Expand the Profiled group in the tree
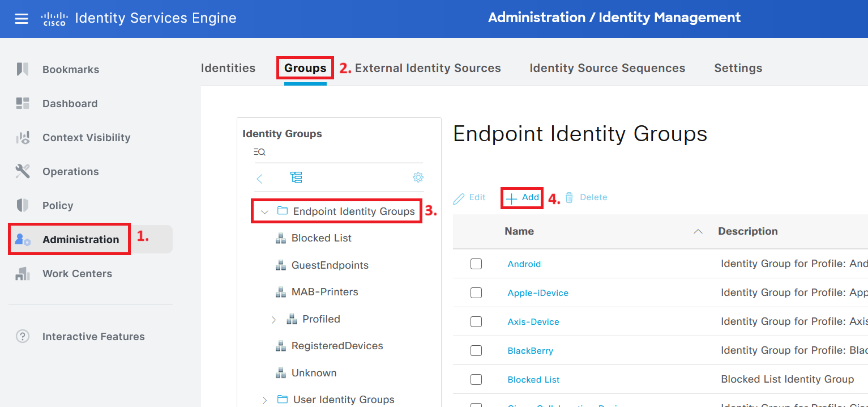 273,319
